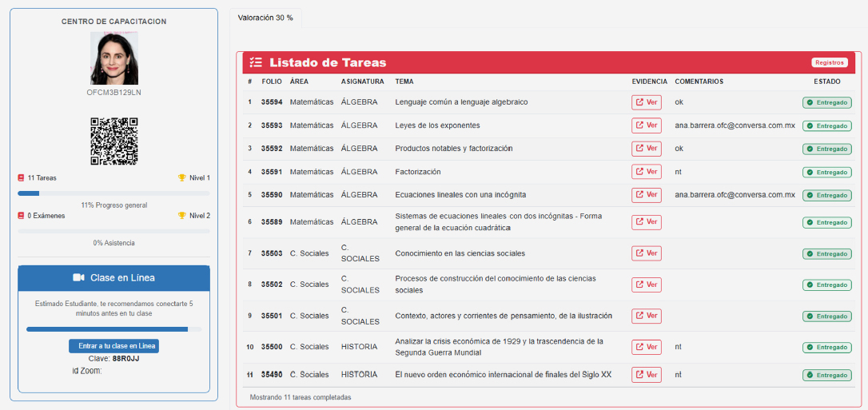Click the red book icon beside 11 Tareas

pyautogui.click(x=21, y=178)
